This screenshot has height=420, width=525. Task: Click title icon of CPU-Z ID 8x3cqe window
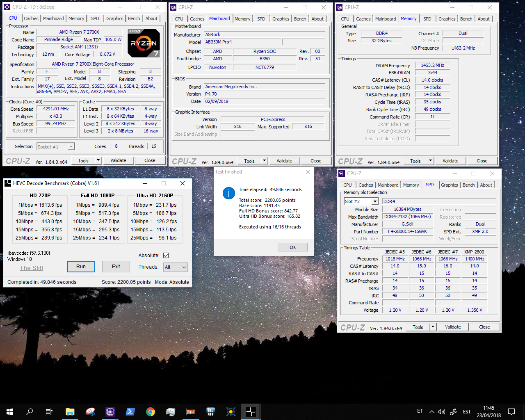coord(7,7)
